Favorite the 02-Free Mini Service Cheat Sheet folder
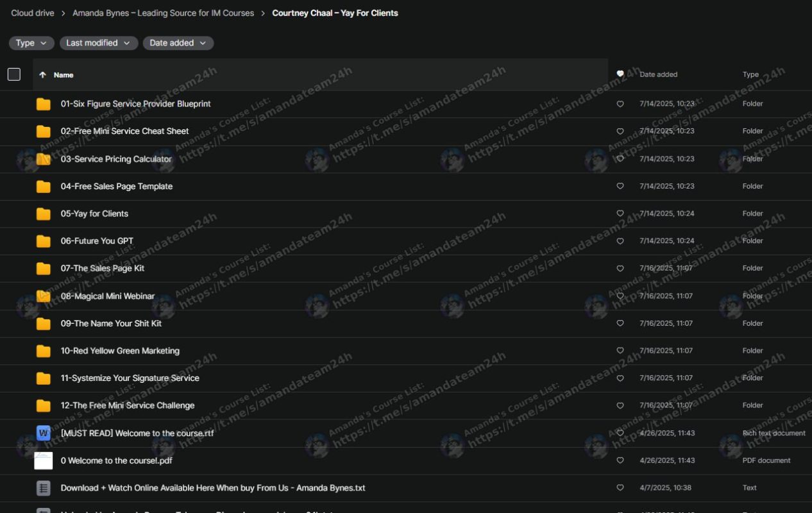Screen dimensions: 812x513 click(x=620, y=131)
